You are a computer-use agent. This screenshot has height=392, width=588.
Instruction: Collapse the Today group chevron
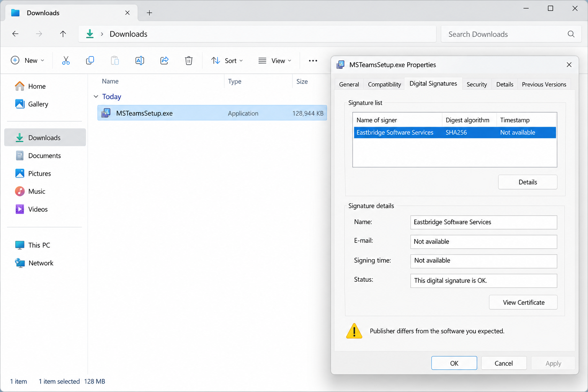coord(96,96)
